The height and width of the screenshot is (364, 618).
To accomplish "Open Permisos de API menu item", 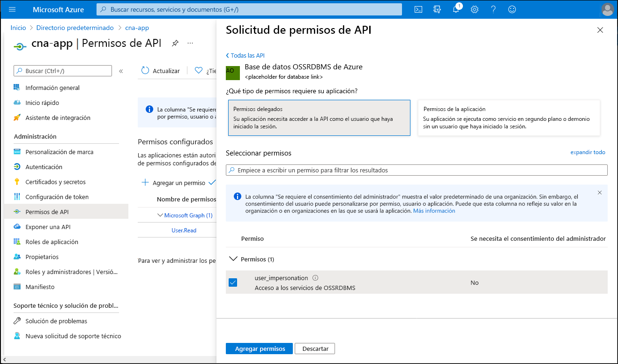I will 66,212.
